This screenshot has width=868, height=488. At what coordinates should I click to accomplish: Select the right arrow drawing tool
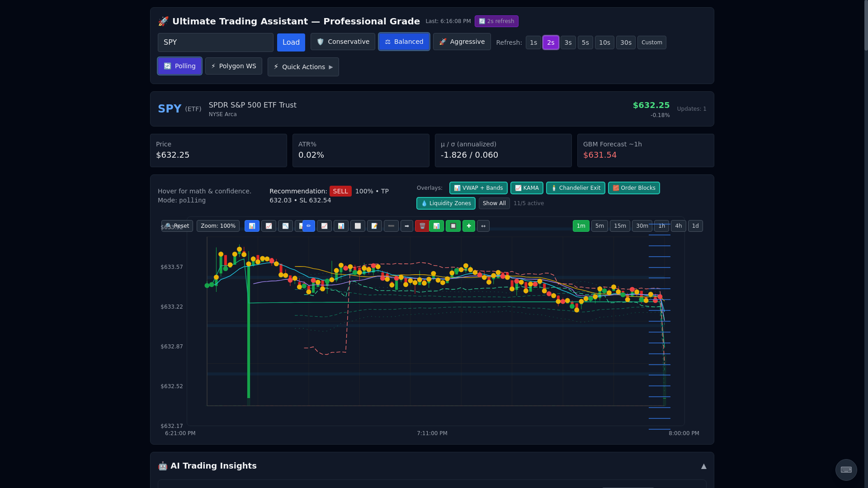(407, 226)
